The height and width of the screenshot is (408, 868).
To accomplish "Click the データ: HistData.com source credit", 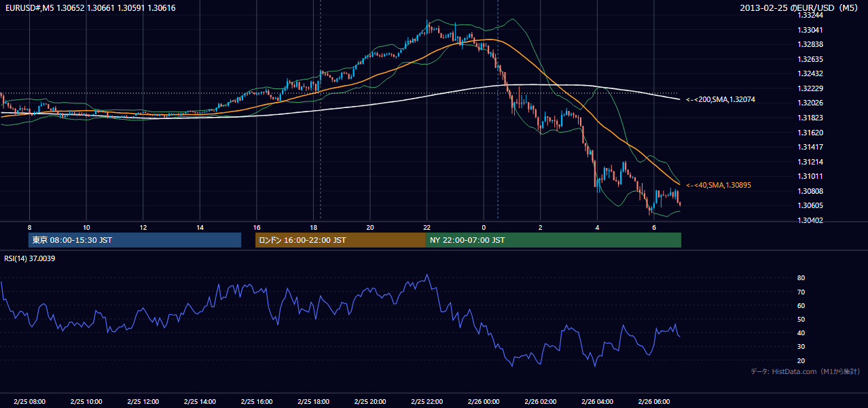I will tap(805, 371).
